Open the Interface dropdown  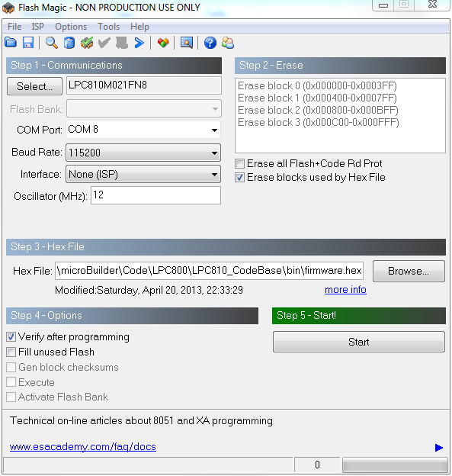pos(143,174)
